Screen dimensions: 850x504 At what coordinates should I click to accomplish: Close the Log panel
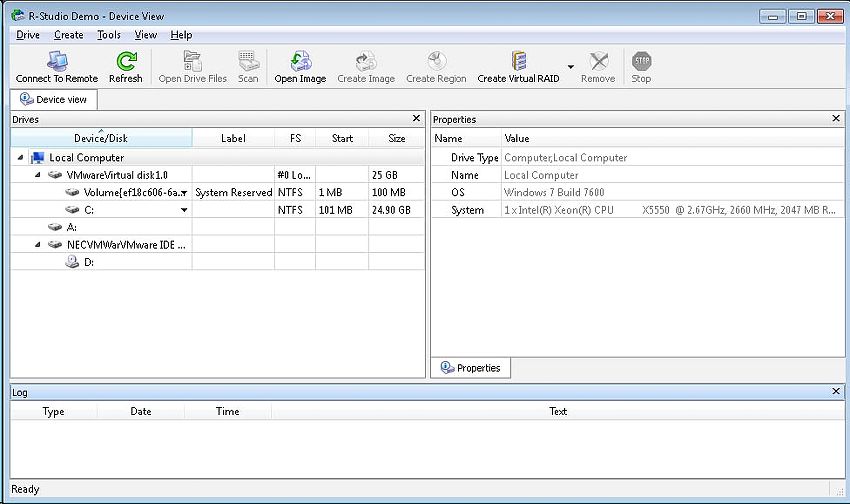coord(836,391)
